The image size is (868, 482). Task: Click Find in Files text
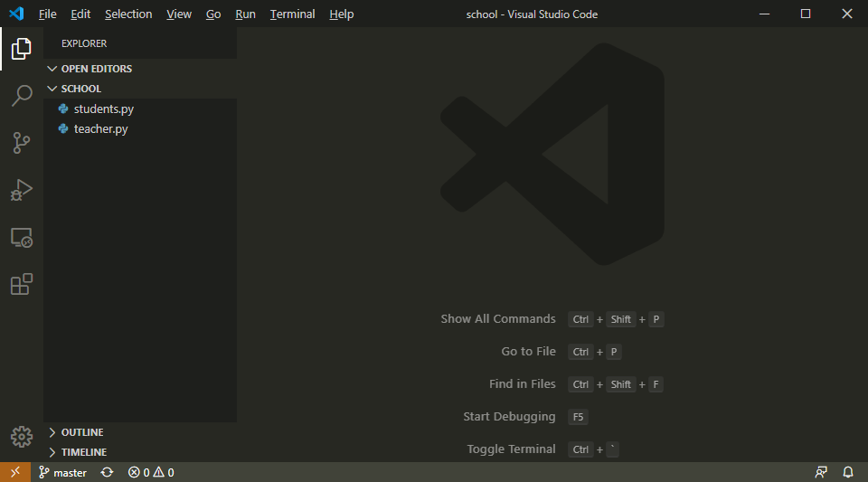pyautogui.click(x=522, y=384)
